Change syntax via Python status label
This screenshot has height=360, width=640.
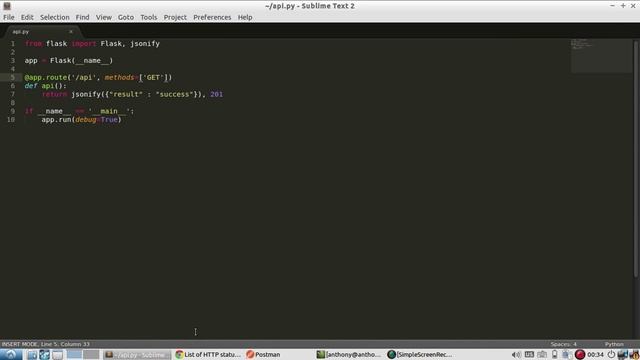[614, 344]
